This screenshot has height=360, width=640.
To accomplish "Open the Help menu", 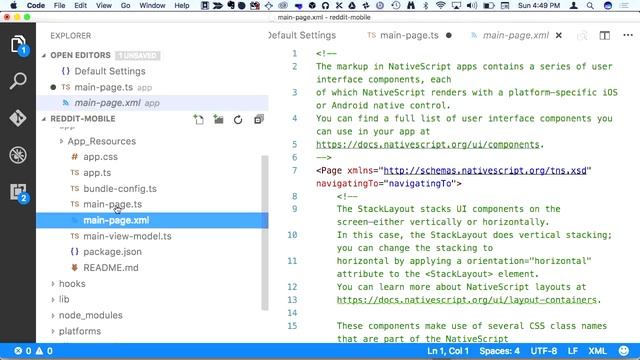I will coord(182,5).
